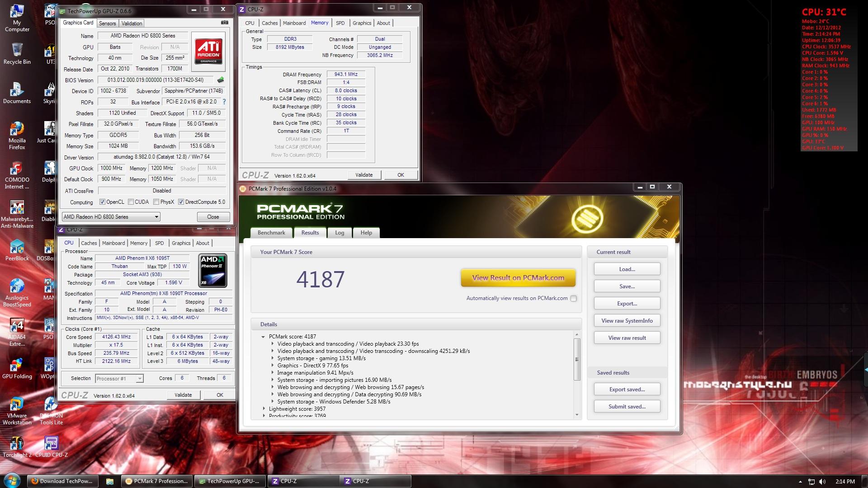
Task: Open the Help tab in PCMark 7
Action: point(366,233)
